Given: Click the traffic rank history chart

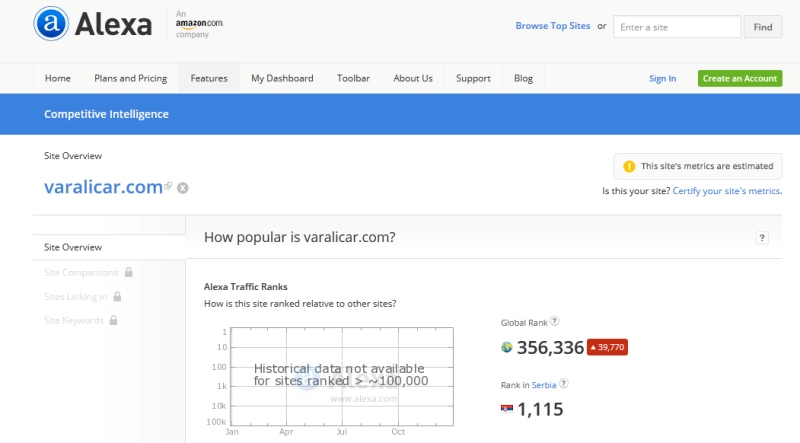Looking at the screenshot, I should coord(342,376).
